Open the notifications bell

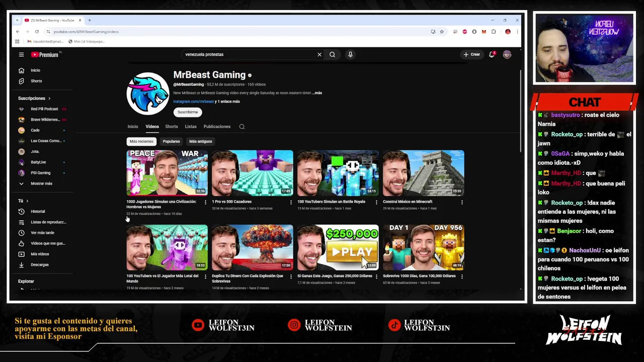[x=492, y=54]
